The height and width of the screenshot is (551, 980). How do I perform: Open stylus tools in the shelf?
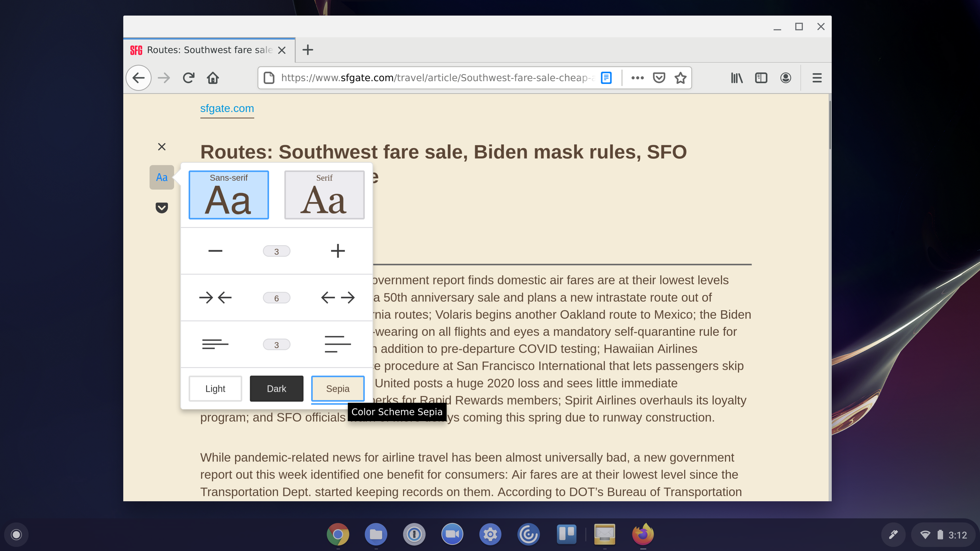[893, 535]
